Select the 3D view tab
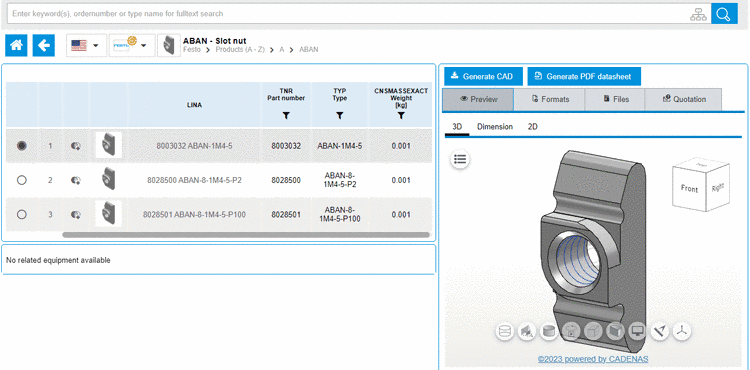This screenshot has height=370, width=750. [457, 127]
